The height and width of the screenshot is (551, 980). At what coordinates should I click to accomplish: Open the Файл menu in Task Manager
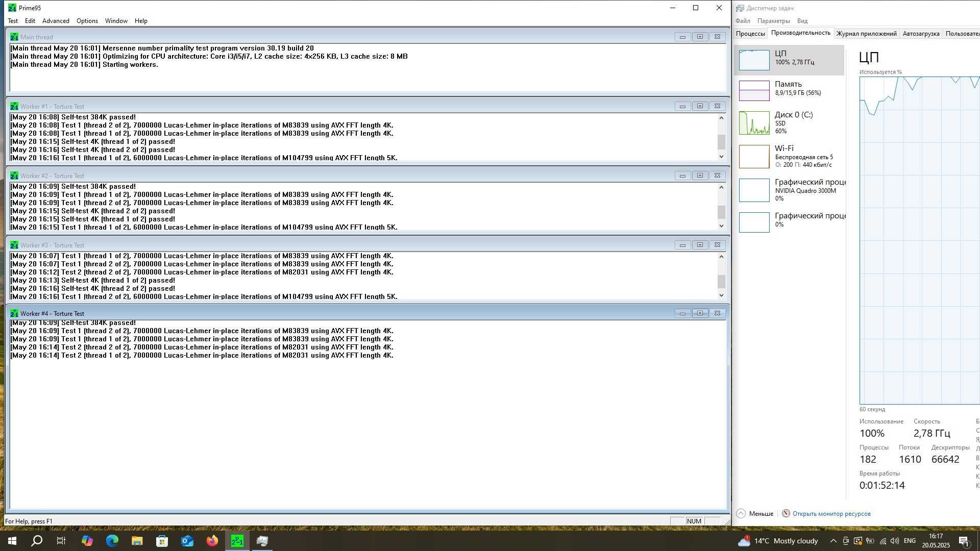coord(743,21)
